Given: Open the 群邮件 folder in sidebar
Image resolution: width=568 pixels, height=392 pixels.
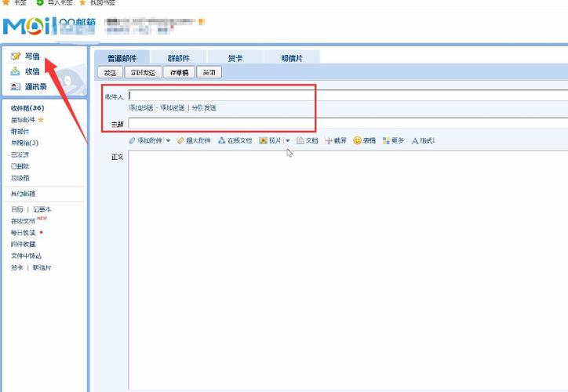Looking at the screenshot, I should point(20,131).
